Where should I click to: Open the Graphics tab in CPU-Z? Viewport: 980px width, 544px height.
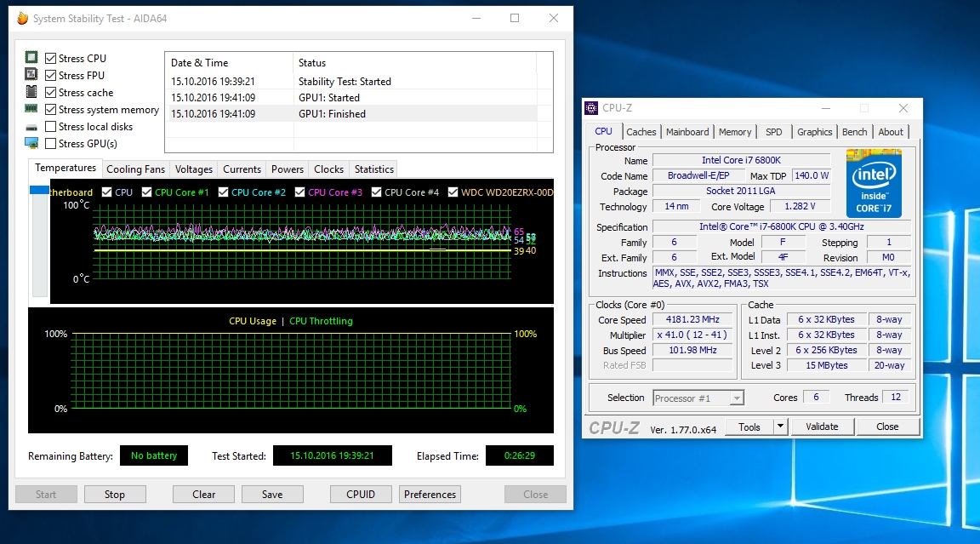814,132
